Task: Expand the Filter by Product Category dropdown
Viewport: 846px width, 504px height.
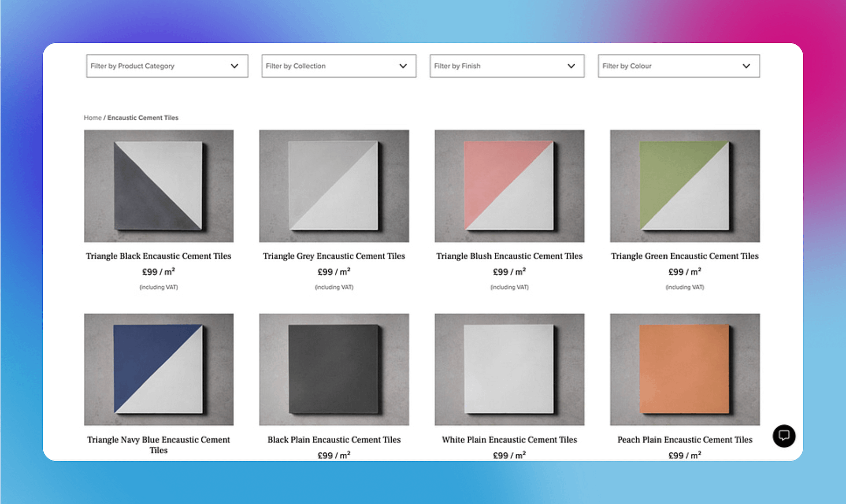Action: [x=167, y=66]
